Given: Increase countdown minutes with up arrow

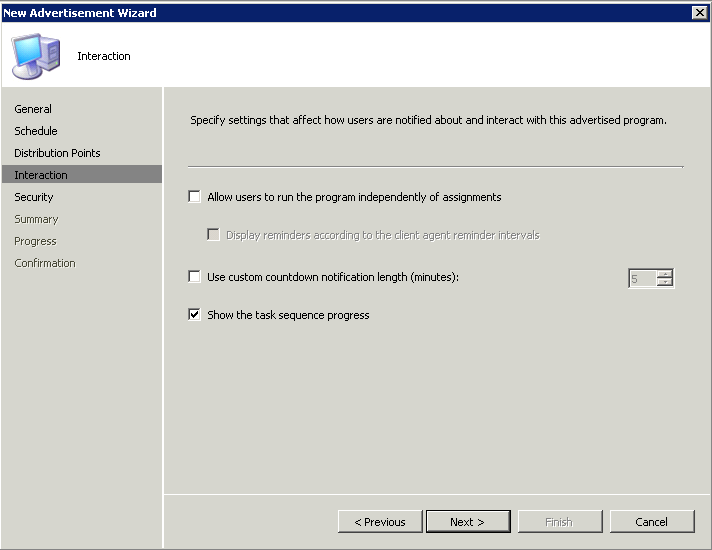Looking at the screenshot, I should pyautogui.click(x=664, y=274).
